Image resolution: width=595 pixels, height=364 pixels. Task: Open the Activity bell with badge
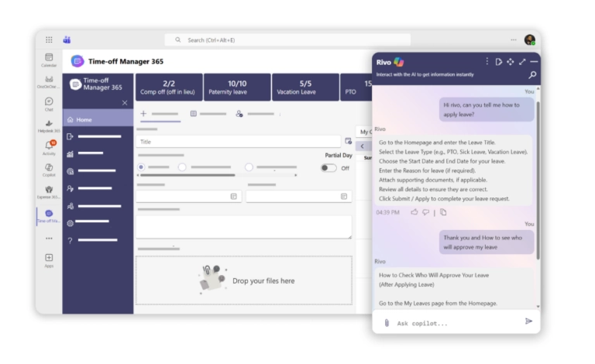click(x=49, y=148)
